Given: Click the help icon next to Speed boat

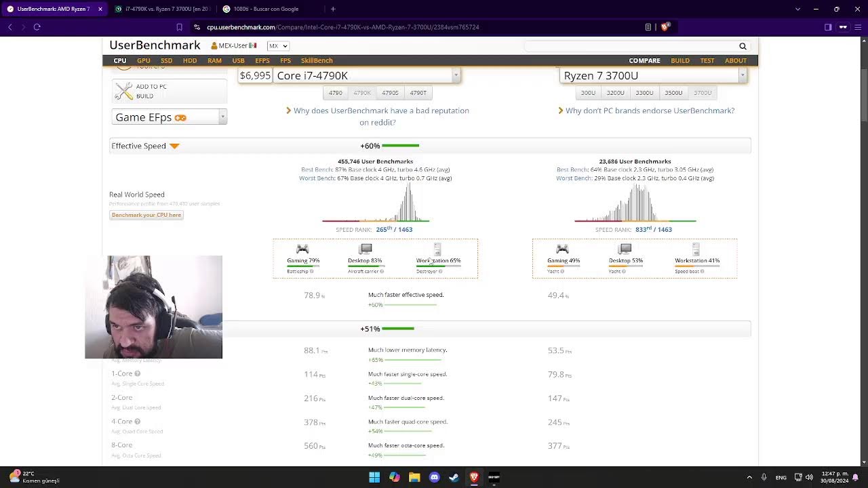Looking at the screenshot, I should coord(702,272).
